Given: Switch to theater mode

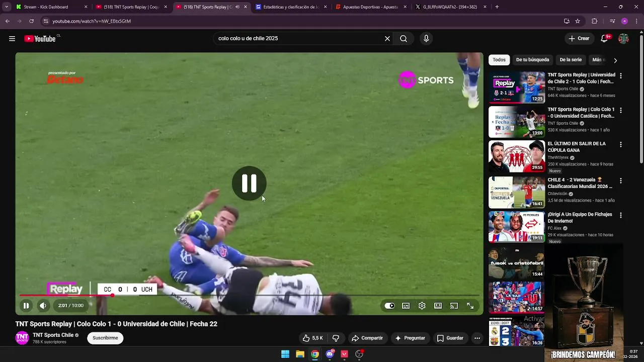Looking at the screenshot, I should [x=438, y=306].
